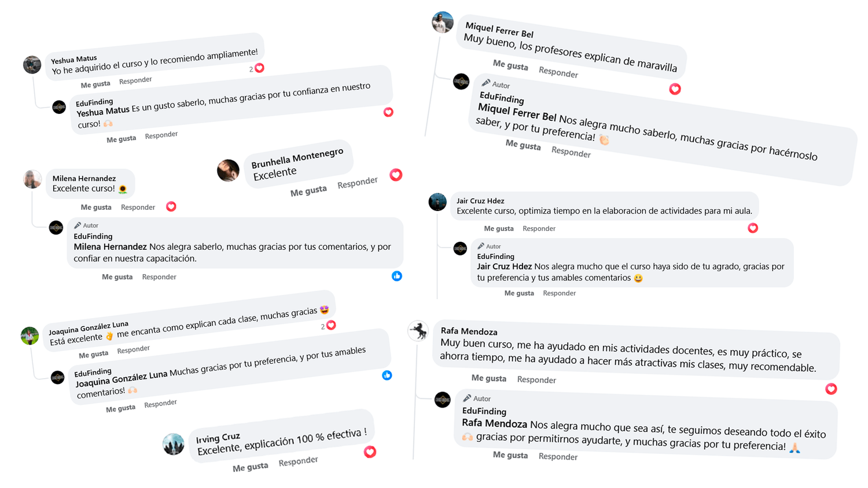Open Brunhella Montenegro's profile photo

point(228,171)
